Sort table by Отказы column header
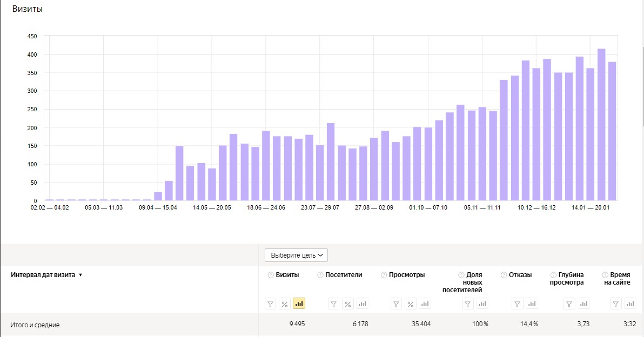The height and width of the screenshot is (337, 644). [x=520, y=275]
